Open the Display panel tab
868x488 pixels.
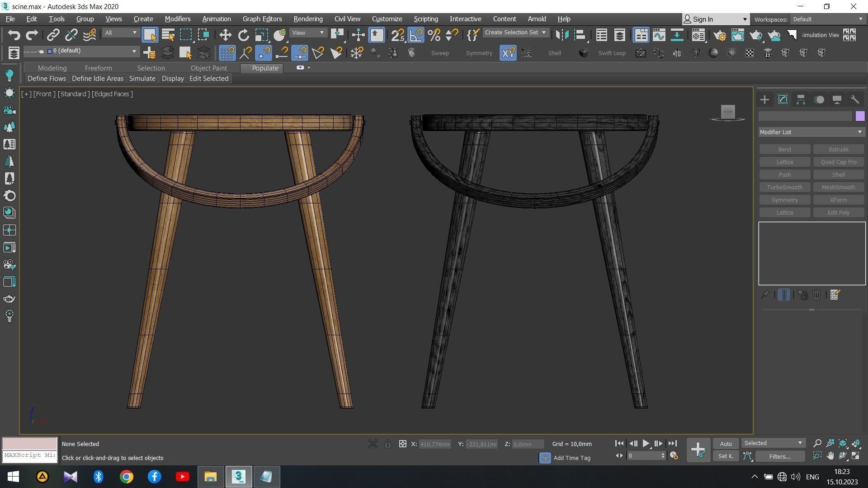(x=837, y=99)
